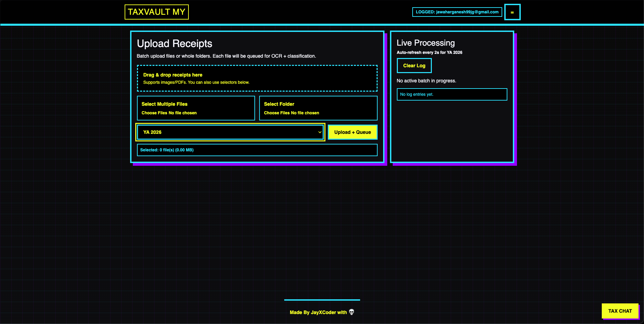Click the skull icon in footer
Screen dimensions: 644x324
click(x=352, y=312)
